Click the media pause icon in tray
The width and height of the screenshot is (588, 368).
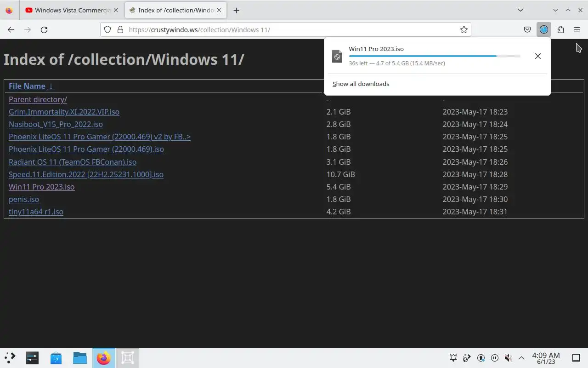pyautogui.click(x=495, y=358)
